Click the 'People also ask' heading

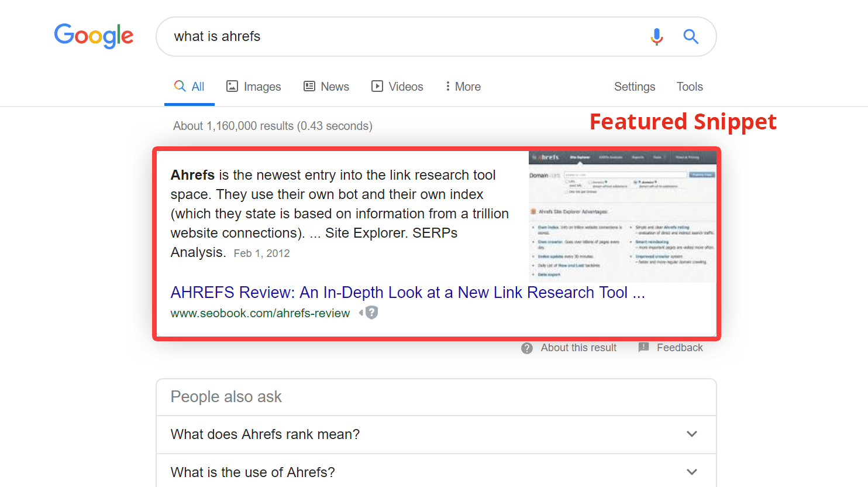click(226, 397)
